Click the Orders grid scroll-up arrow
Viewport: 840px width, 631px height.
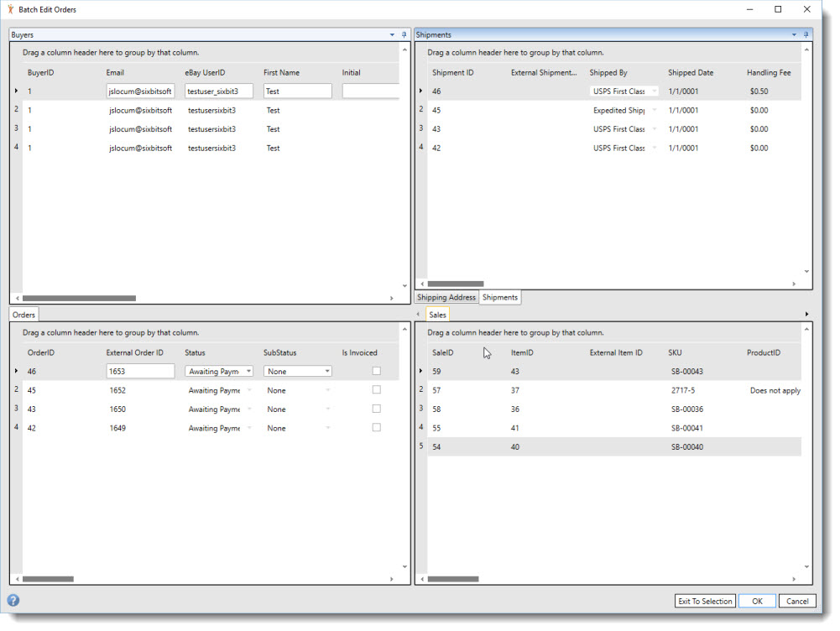coord(404,330)
